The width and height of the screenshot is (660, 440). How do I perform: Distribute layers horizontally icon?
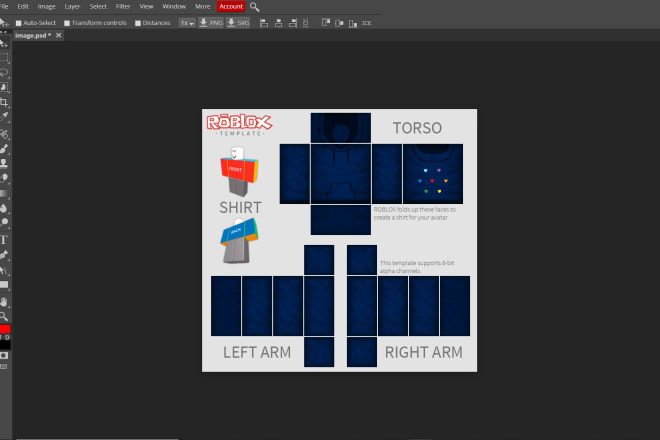coord(367,23)
